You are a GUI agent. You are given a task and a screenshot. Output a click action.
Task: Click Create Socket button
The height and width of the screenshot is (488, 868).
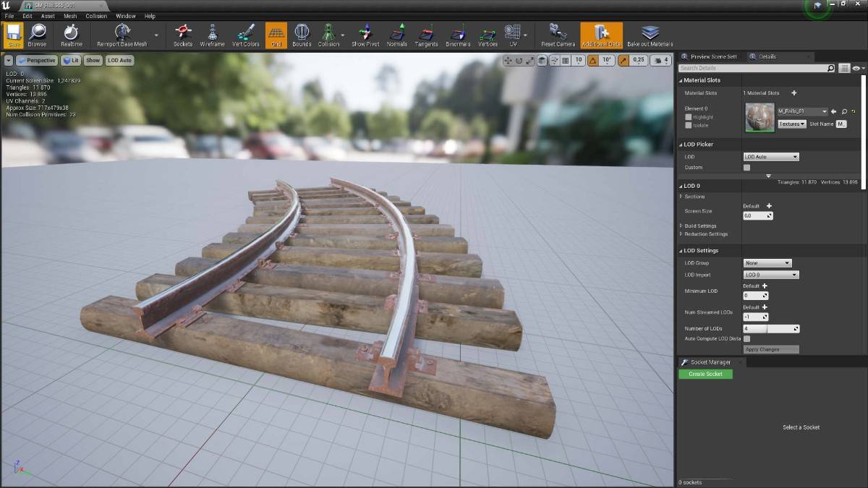[x=706, y=374]
